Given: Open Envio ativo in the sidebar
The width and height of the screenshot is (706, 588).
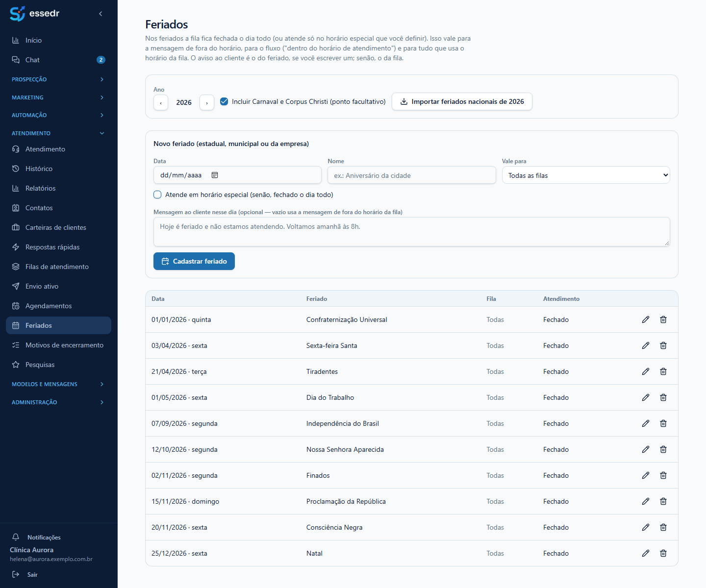Looking at the screenshot, I should point(58,286).
